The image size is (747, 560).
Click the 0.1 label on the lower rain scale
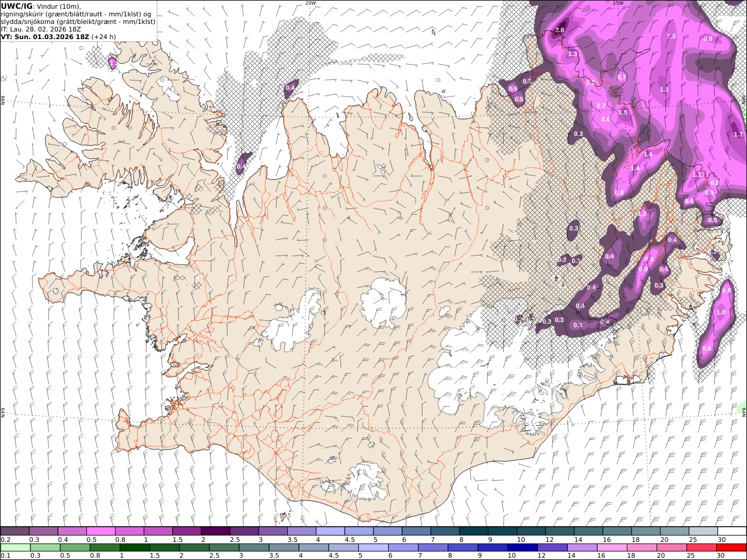pyautogui.click(x=5, y=555)
